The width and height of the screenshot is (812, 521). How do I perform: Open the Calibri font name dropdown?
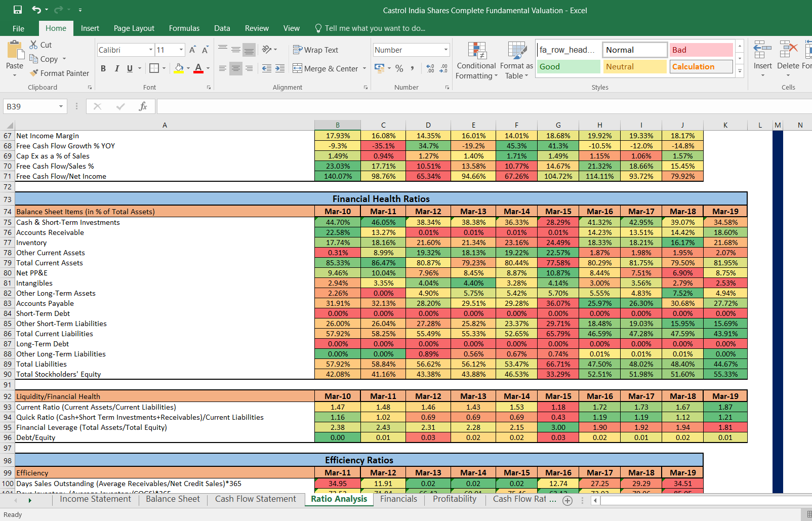(x=151, y=50)
